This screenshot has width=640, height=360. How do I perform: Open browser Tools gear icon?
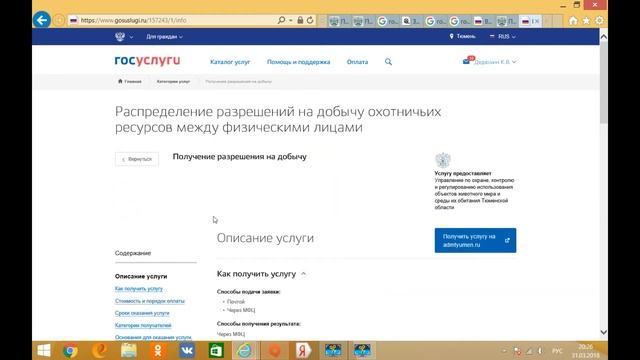599,20
